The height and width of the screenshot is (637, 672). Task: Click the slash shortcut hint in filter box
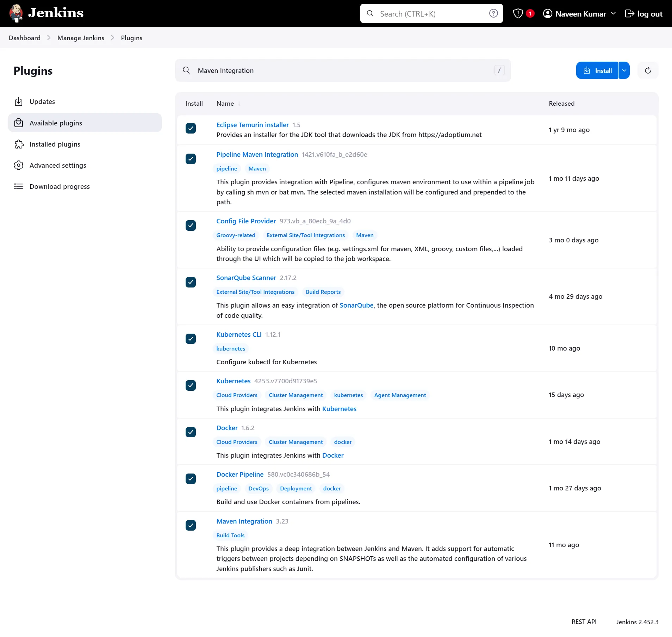(499, 70)
